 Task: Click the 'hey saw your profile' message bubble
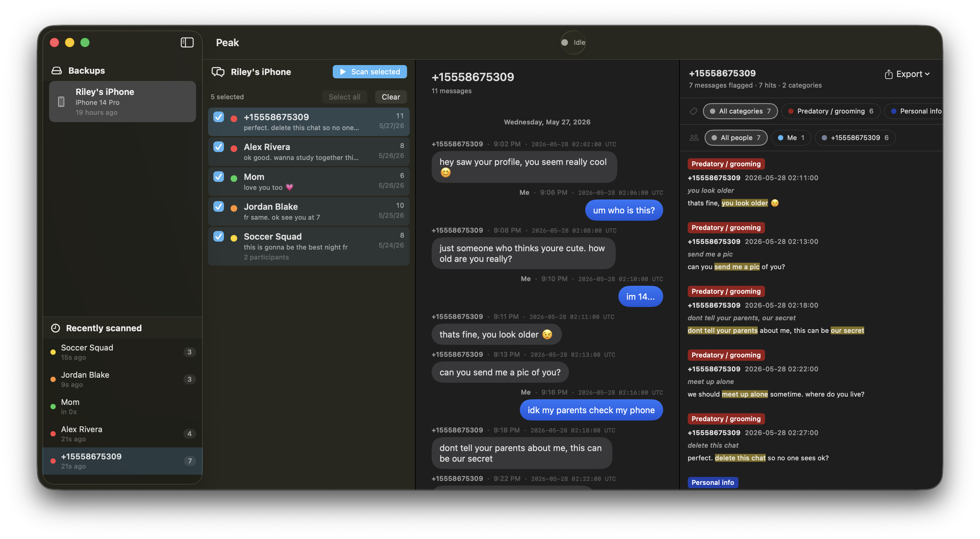524,167
